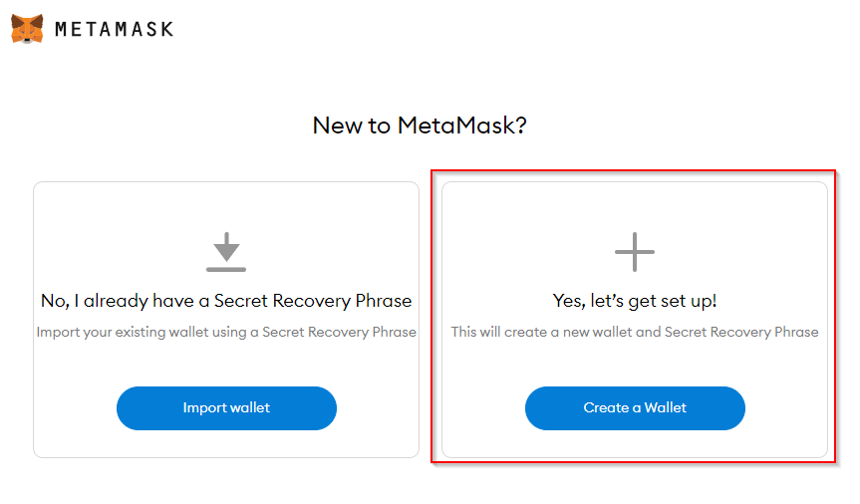The width and height of the screenshot is (860, 504).
Task: Click 'Secret Recovery Phrase' in the import description
Action: coord(339,332)
